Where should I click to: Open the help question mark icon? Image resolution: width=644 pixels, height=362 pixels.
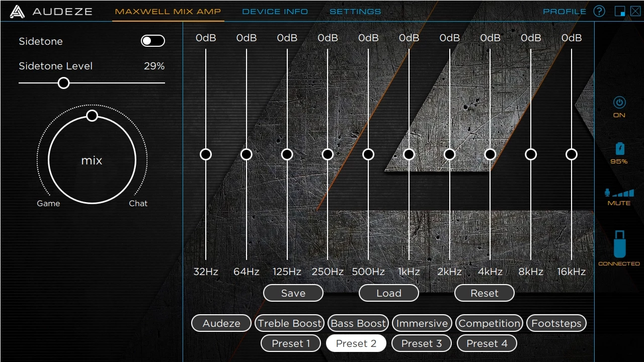point(599,11)
